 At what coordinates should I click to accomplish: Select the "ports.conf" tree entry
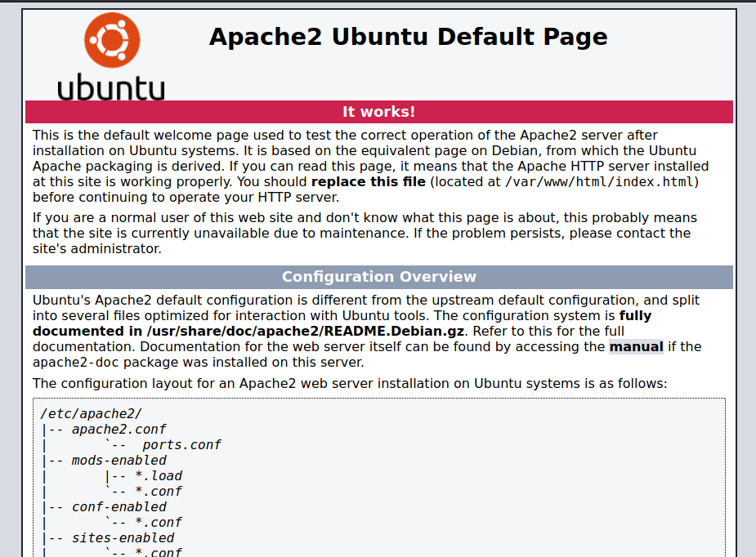[x=181, y=445]
